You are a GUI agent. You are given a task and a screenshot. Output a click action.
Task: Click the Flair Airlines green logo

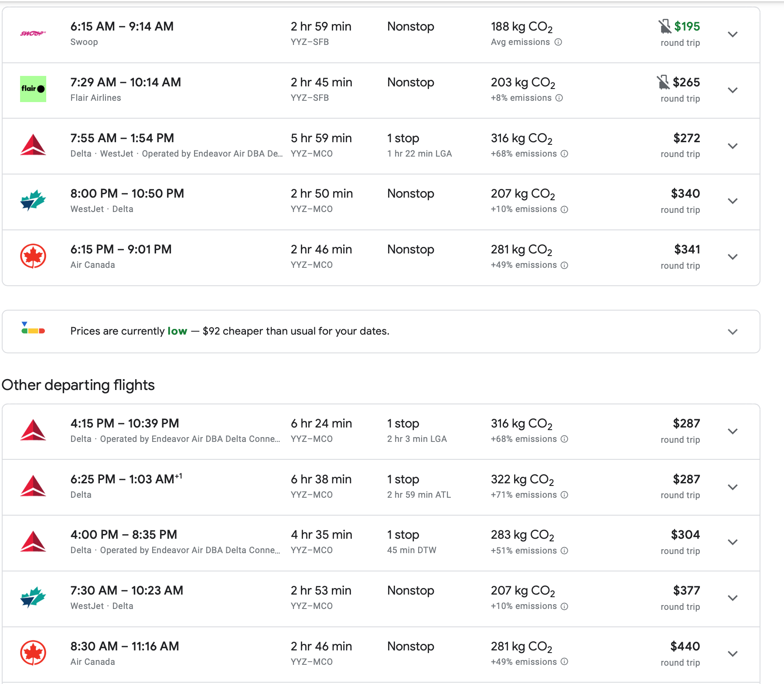(x=33, y=89)
